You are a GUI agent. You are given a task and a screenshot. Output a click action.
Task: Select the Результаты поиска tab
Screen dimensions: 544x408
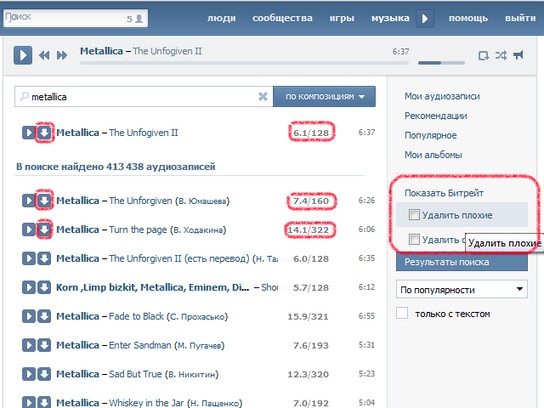(x=462, y=262)
